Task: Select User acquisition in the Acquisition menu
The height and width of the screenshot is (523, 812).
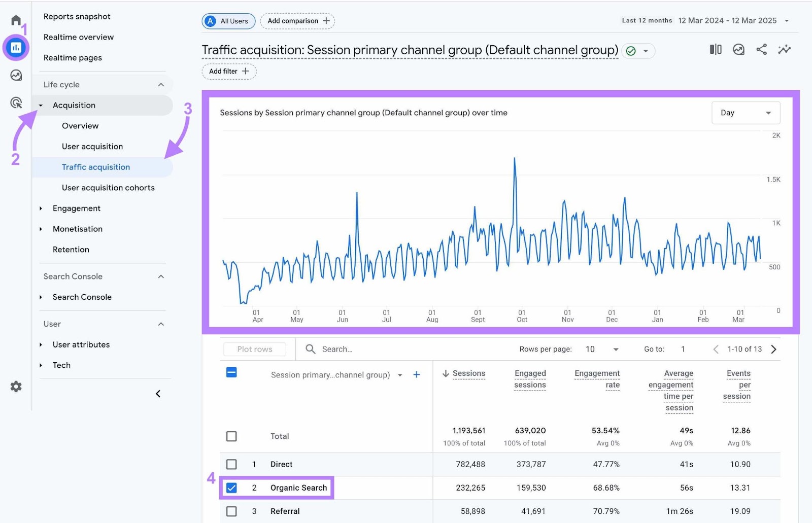Action: point(92,146)
